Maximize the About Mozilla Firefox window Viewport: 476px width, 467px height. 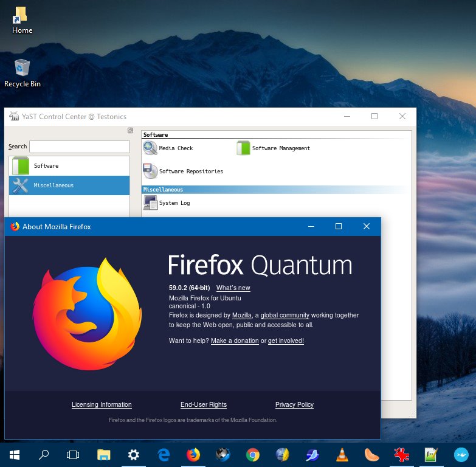pyautogui.click(x=339, y=226)
